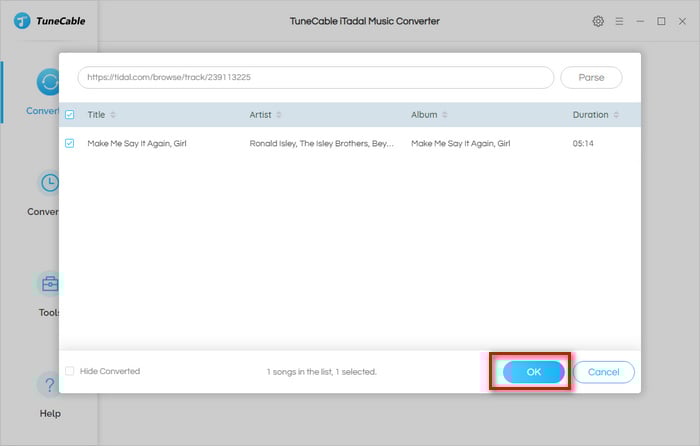700x446 pixels.
Task: Uncheck the Make Me Say It Again, Girl row
Action: click(70, 143)
